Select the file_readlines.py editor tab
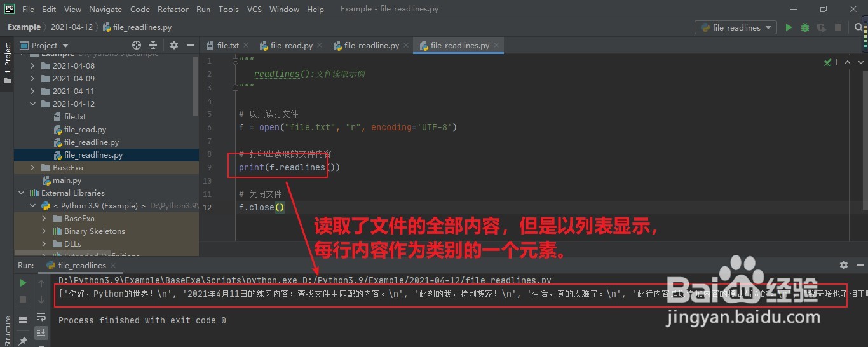The image size is (868, 347). coord(459,46)
